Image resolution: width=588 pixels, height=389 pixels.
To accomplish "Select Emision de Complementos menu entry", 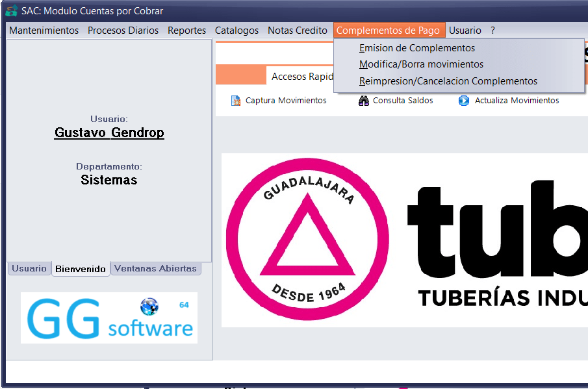I will click(x=416, y=48).
